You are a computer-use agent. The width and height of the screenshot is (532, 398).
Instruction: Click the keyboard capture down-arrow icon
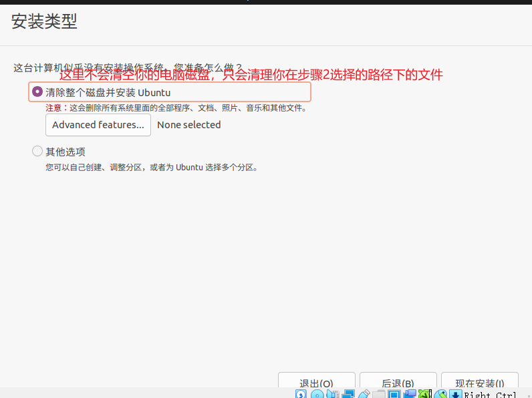tap(455, 394)
